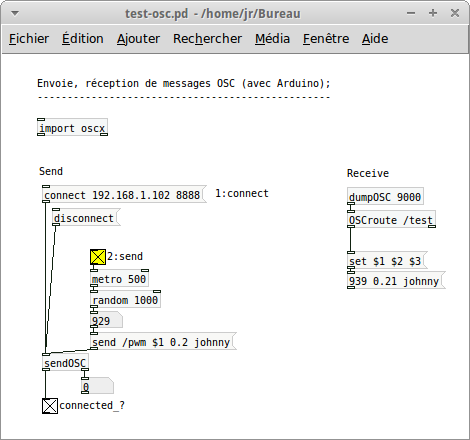Click the disconnect message box

click(86, 218)
